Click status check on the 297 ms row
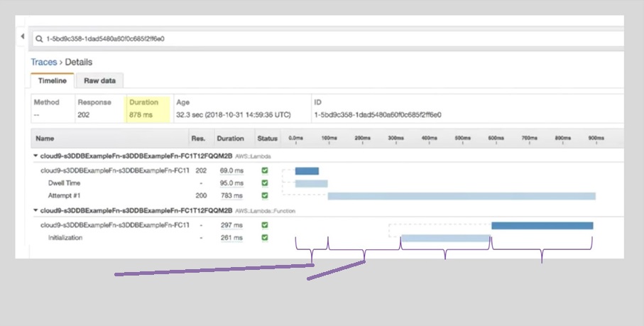The height and width of the screenshot is (326, 644). [265, 225]
